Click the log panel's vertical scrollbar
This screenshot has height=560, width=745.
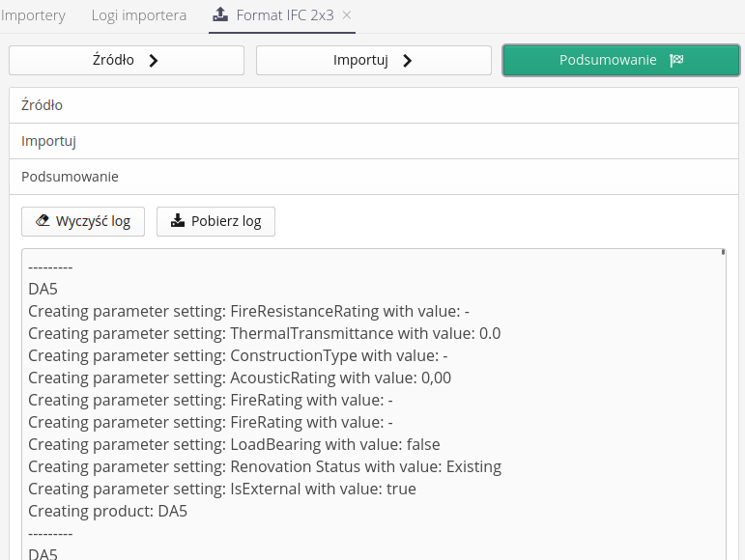(x=723, y=386)
